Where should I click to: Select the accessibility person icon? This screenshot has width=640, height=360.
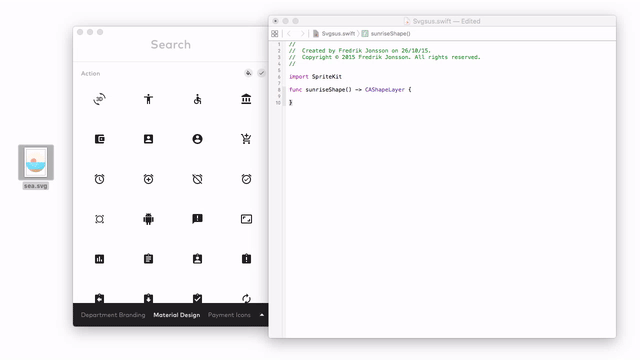tap(149, 99)
